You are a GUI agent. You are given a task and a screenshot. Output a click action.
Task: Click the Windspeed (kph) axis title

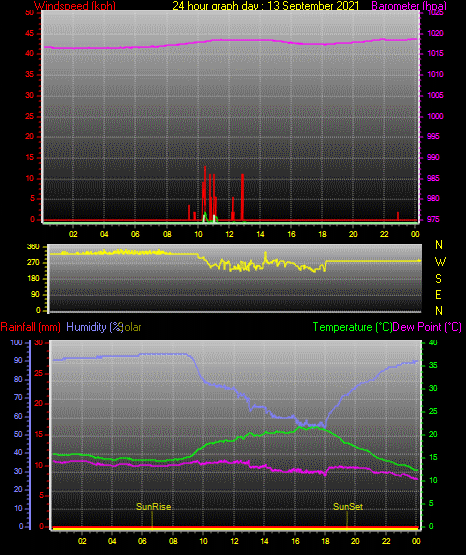coord(75,6)
